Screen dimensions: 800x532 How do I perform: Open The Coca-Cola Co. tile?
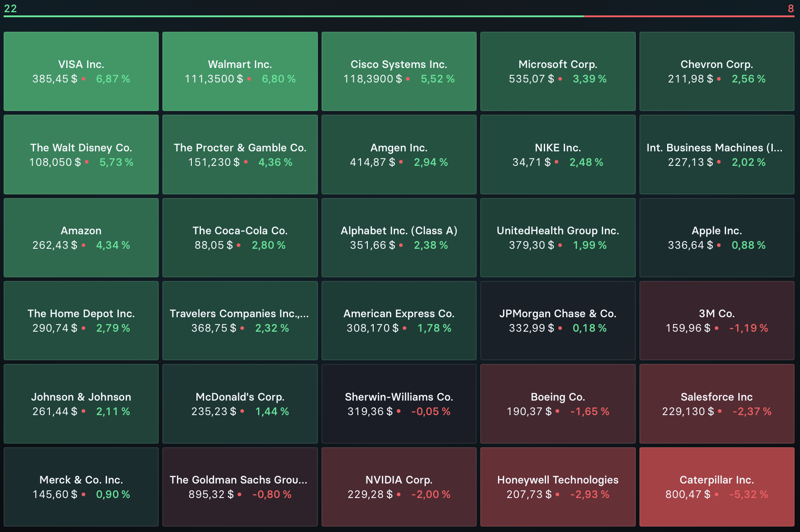coord(240,237)
